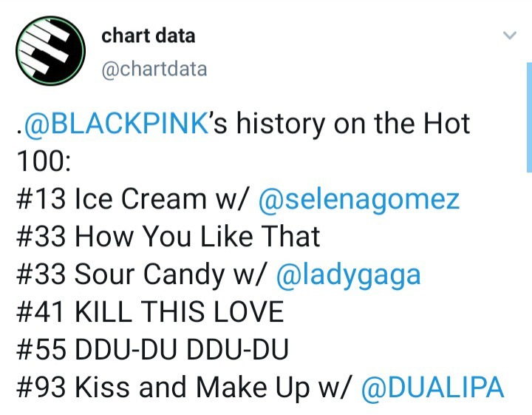Click the "#41" chart position number
Image resolution: width=532 pixels, height=415 pixels.
[x=41, y=312]
